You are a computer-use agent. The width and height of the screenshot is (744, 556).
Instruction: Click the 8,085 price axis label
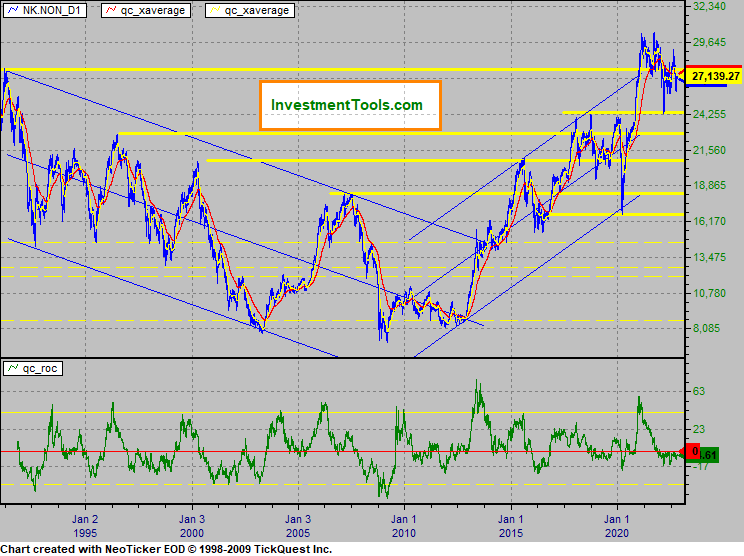[x=710, y=329]
